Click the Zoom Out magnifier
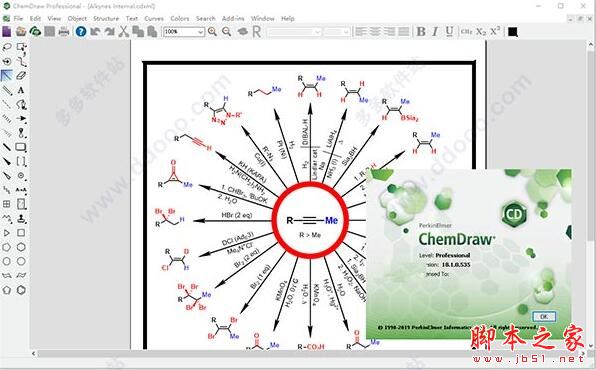 point(227,32)
